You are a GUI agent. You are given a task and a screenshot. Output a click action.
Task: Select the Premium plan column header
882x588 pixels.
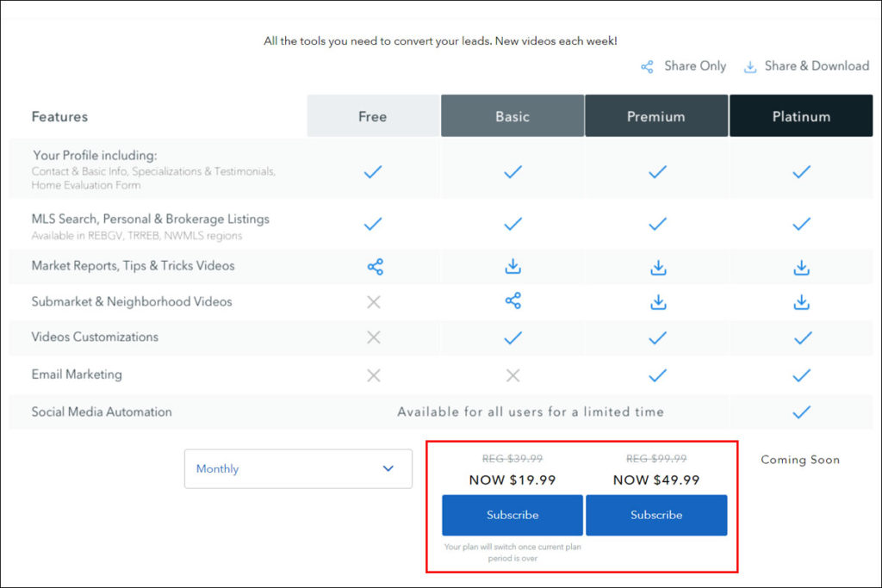pyautogui.click(x=656, y=116)
